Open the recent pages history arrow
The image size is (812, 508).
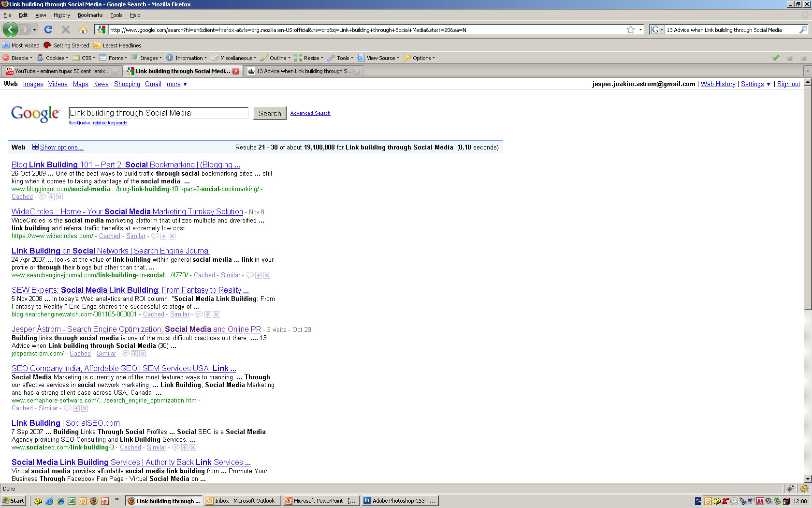click(x=34, y=30)
